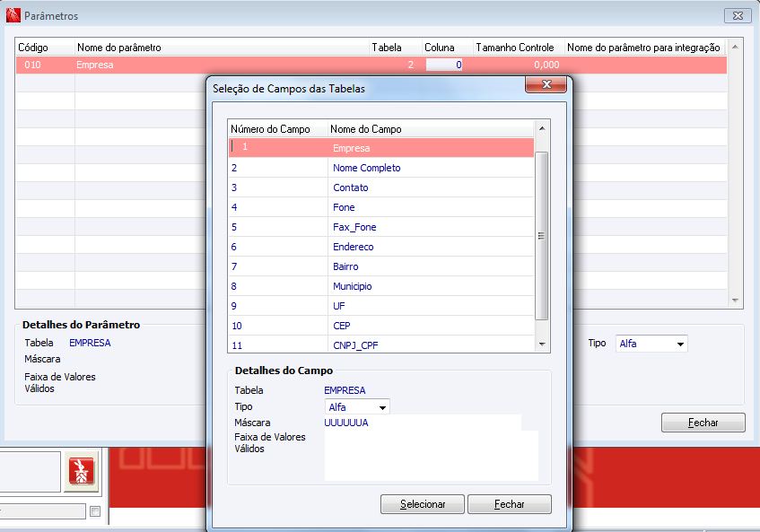Select field row Fax_Fone
This screenshot has width=760, height=532.
pyautogui.click(x=381, y=227)
